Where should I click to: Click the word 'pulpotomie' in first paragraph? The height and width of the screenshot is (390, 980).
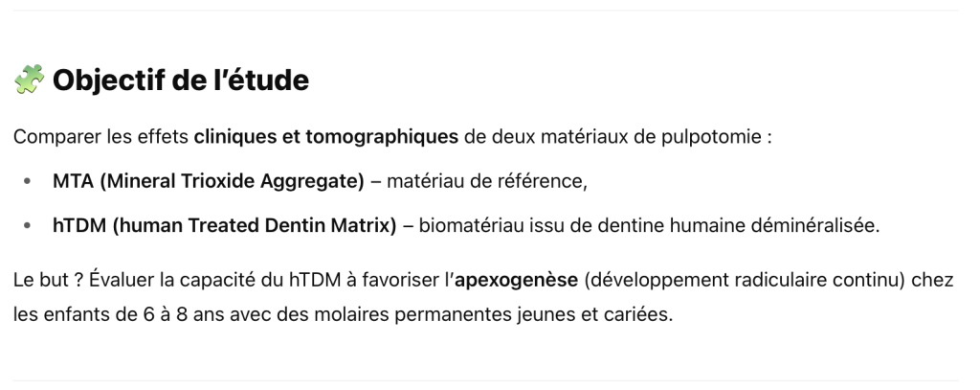coord(711,136)
